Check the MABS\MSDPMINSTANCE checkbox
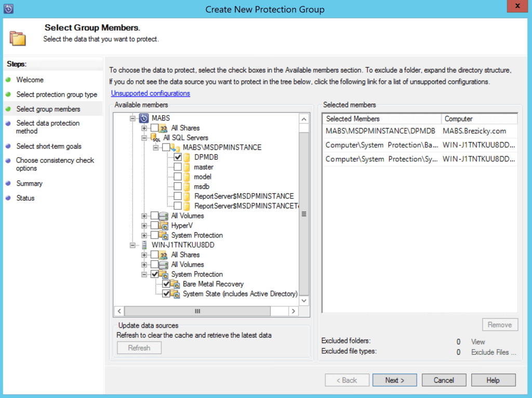The image size is (532, 398). coord(166,148)
